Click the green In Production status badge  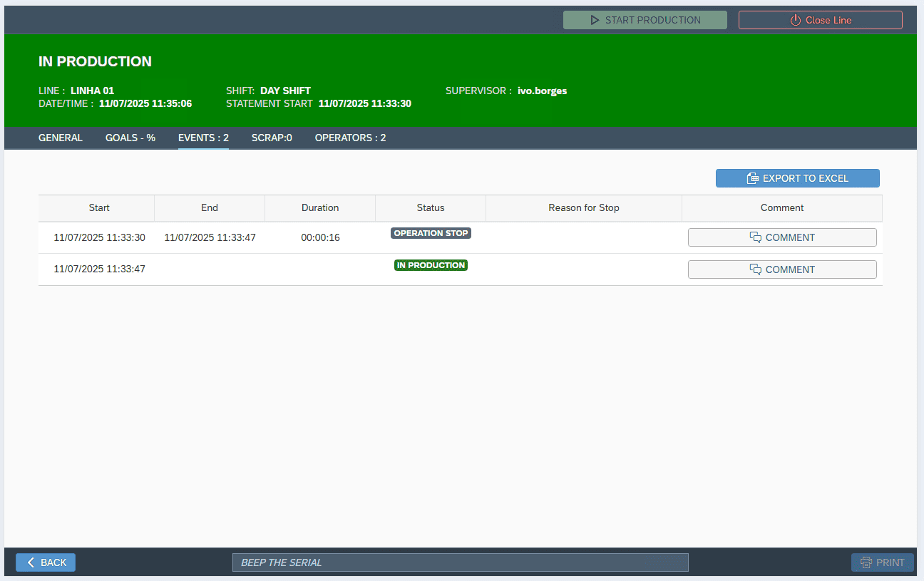point(431,265)
